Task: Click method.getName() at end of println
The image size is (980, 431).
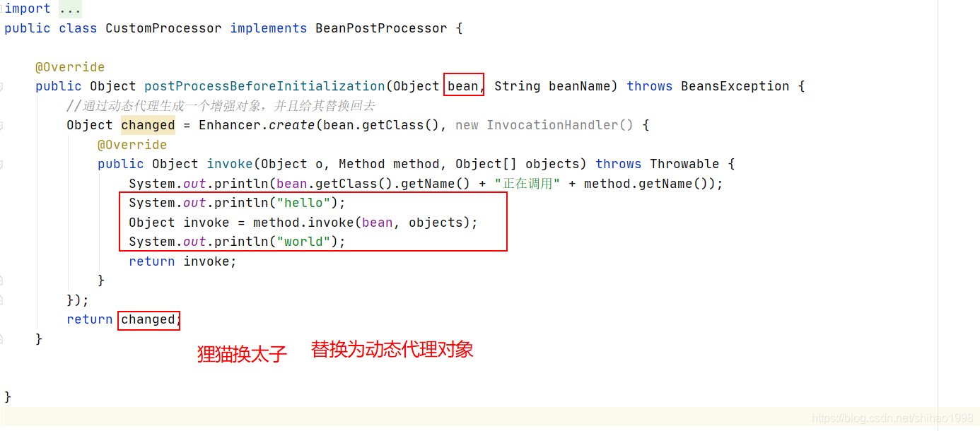Action: click(646, 184)
